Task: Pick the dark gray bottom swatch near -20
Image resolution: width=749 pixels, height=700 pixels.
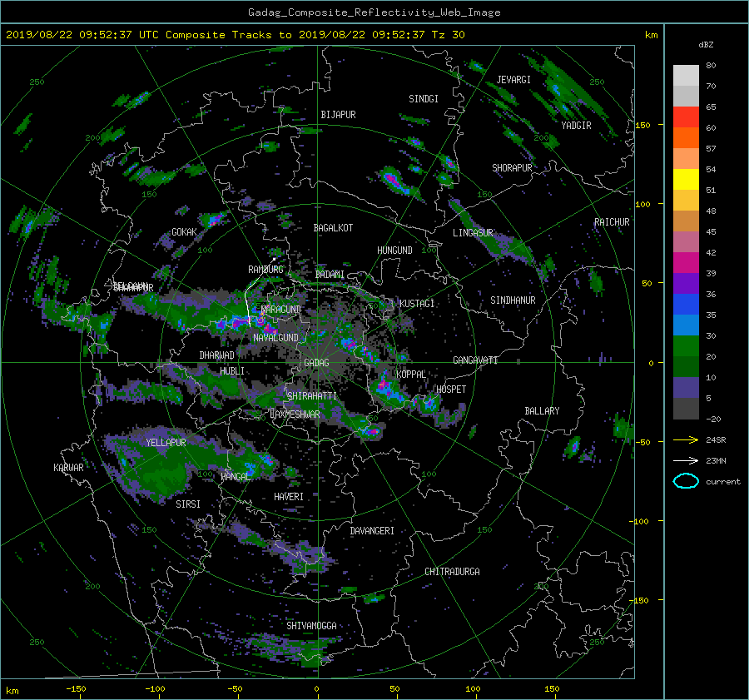Action: (686, 409)
